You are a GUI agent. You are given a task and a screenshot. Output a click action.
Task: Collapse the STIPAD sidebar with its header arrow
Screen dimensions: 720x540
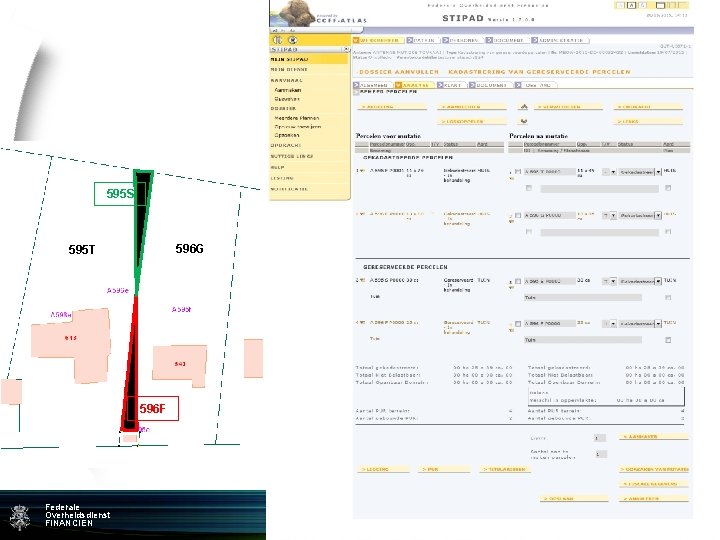click(346, 49)
